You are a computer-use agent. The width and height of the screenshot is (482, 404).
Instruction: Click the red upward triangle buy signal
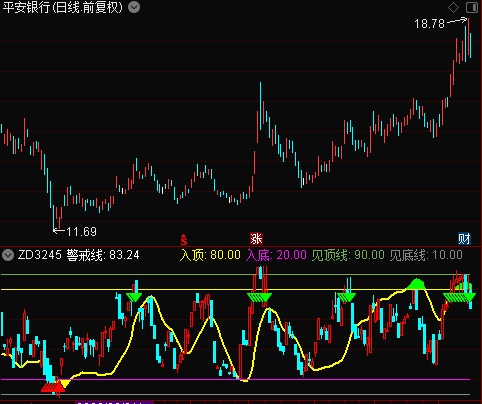point(53,387)
